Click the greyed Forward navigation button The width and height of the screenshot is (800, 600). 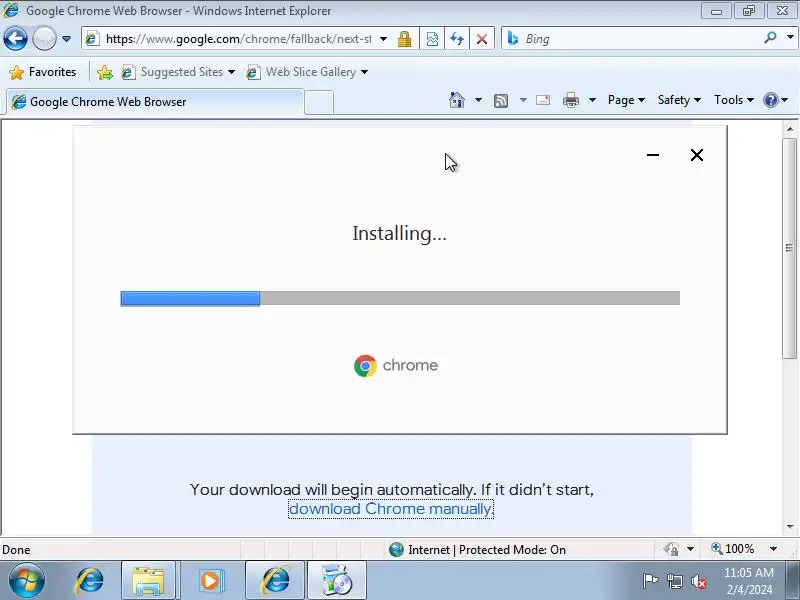point(44,39)
